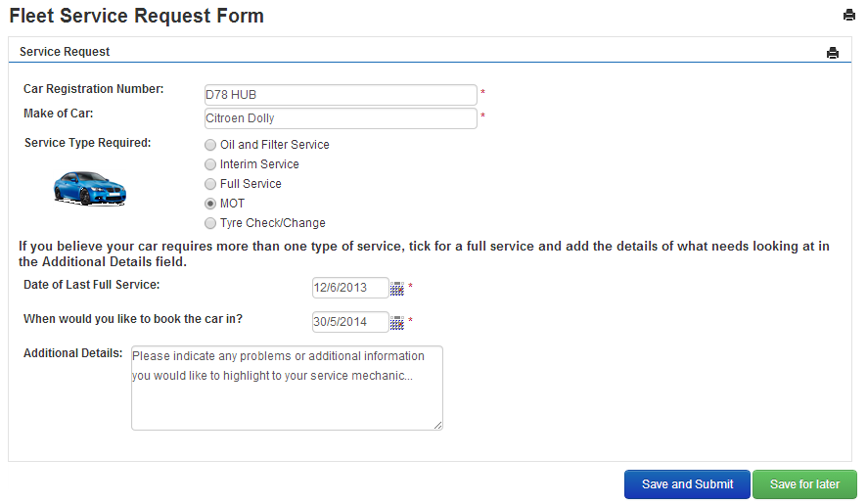Viewport: 867px width, 504px height.
Task: Click the Service Request section print icon
Action: click(833, 53)
